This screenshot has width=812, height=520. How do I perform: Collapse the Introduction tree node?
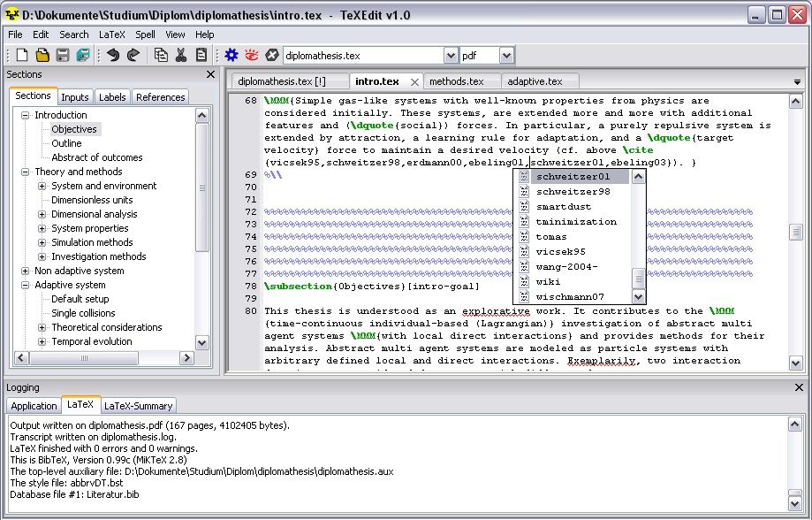(x=26, y=115)
